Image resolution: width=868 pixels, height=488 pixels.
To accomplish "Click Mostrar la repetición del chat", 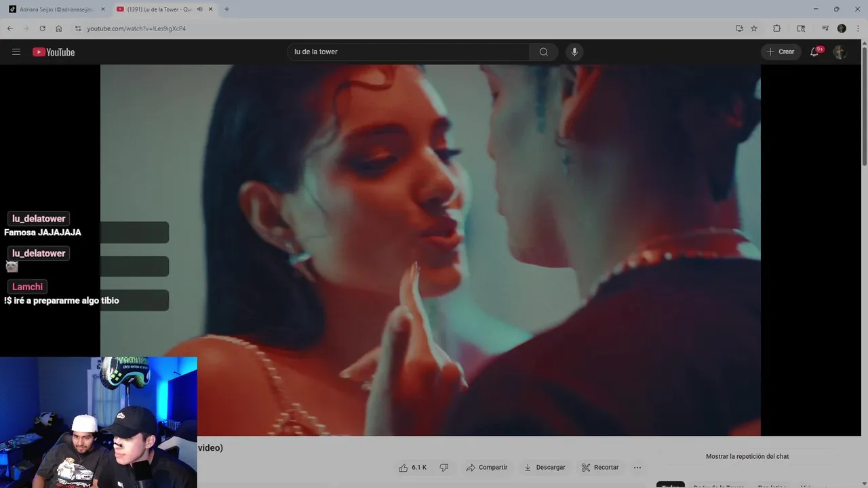I will [747, 457].
